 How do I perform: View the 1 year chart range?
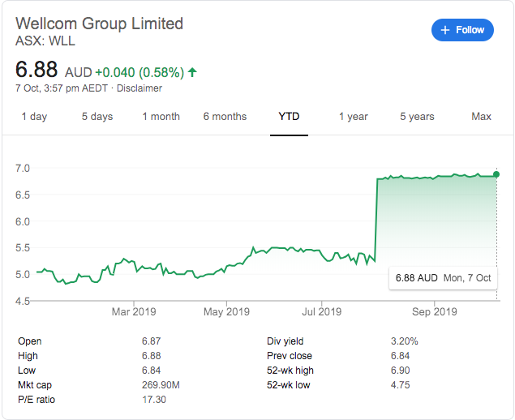click(353, 117)
